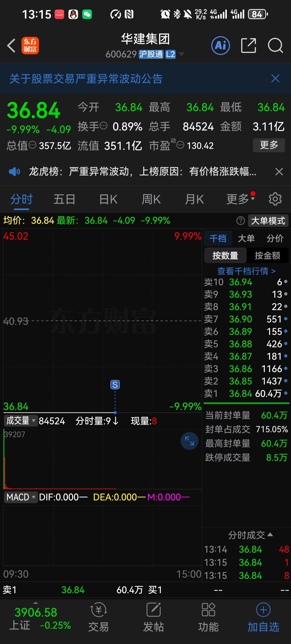Tap the 13:14 trade record row

pyautogui.click(x=246, y=549)
